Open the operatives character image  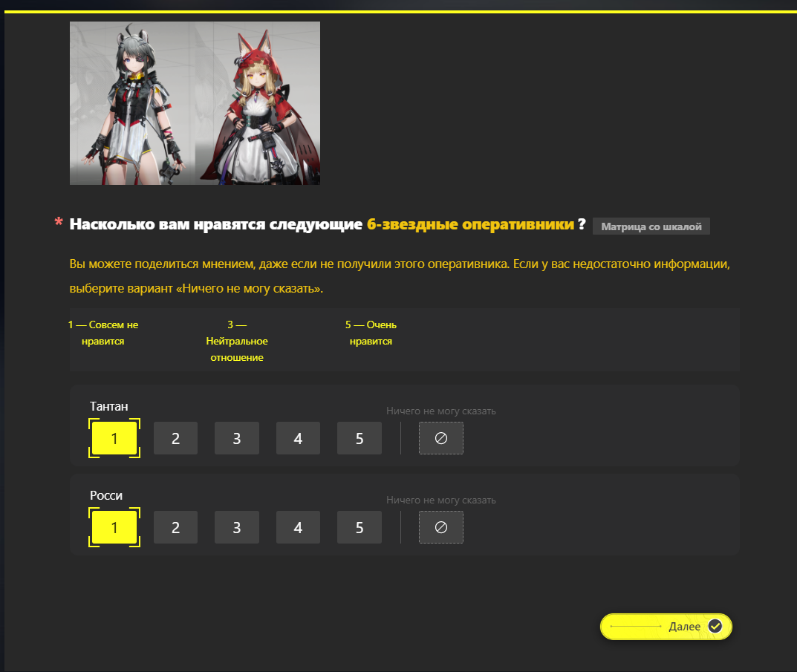coord(195,103)
